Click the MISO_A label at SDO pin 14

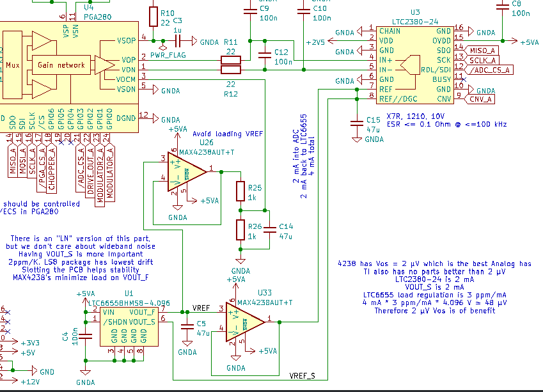(x=482, y=51)
